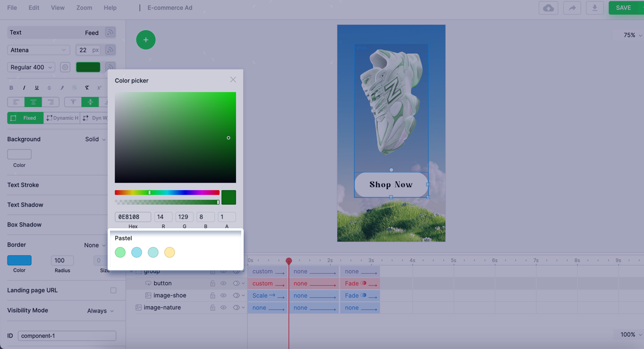Click the cloud upload icon
Screen dimensions: 644x349
tap(549, 8)
